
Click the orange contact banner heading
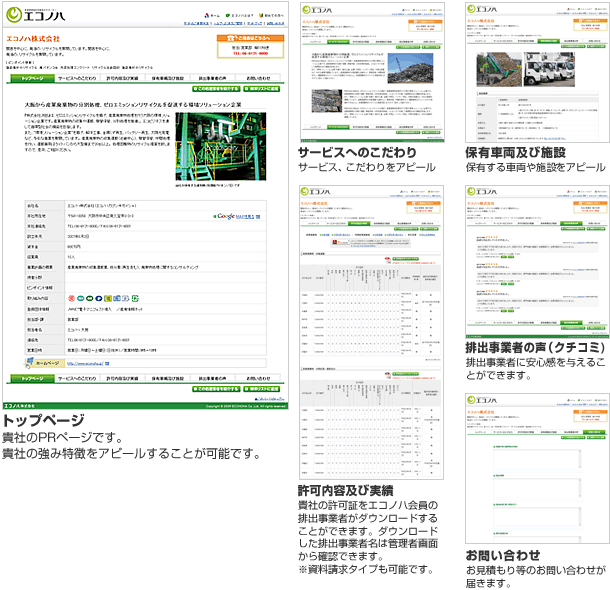pos(251,38)
